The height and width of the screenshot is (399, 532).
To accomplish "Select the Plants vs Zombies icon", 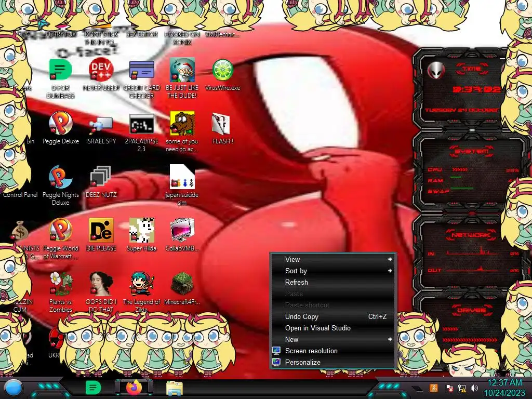I will pos(60,284).
